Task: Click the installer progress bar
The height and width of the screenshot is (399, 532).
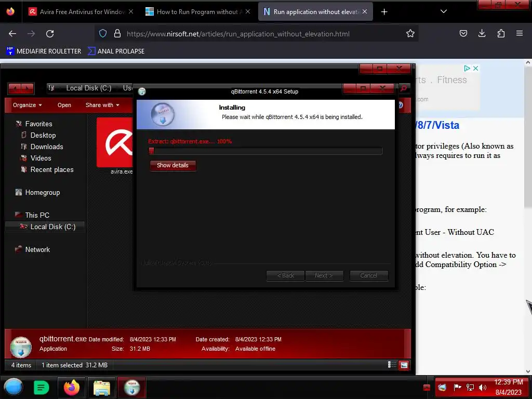Action: tap(265, 151)
